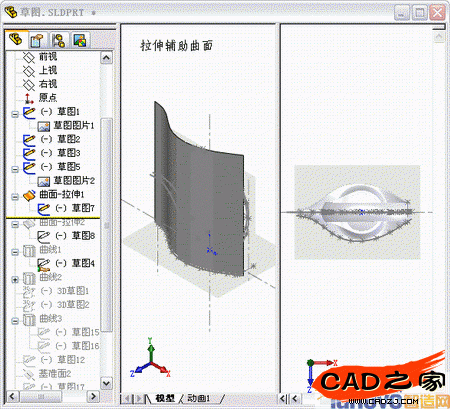The height and width of the screenshot is (409, 450).
Task: Open the FeatureManager design tree tab
Action: click(x=15, y=40)
